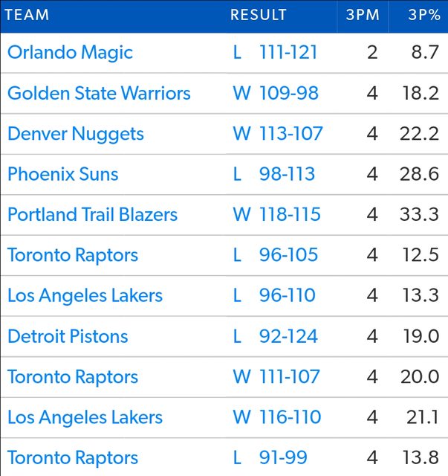Image resolution: width=448 pixels, height=476 pixels.
Task: Click the Denver Nuggets team link
Action: click(x=76, y=134)
